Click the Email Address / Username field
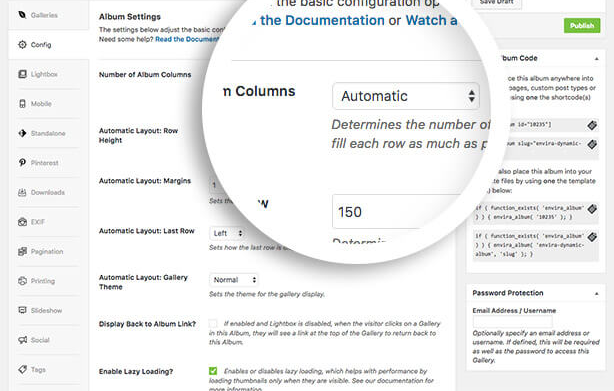 [x=512, y=322]
